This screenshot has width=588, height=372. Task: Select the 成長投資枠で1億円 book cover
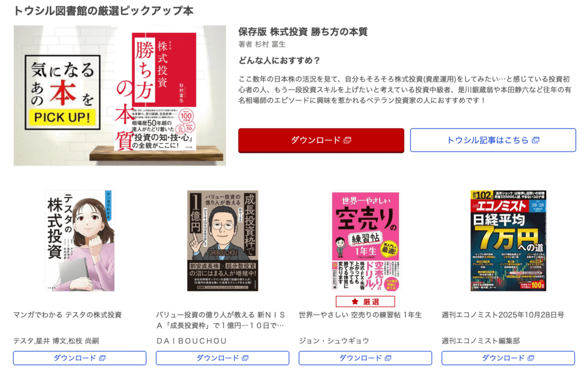(x=223, y=241)
